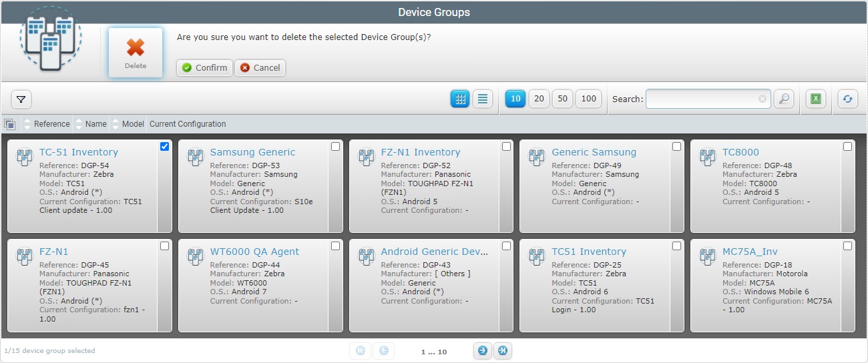Image resolution: width=868 pixels, height=363 pixels.
Task: Click the TC-51 Inventory device icon
Action: [x=25, y=157]
